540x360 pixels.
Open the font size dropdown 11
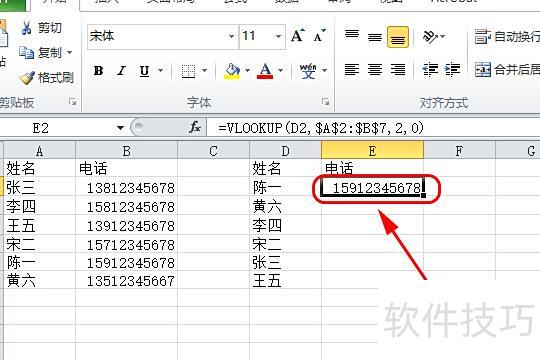[278, 36]
